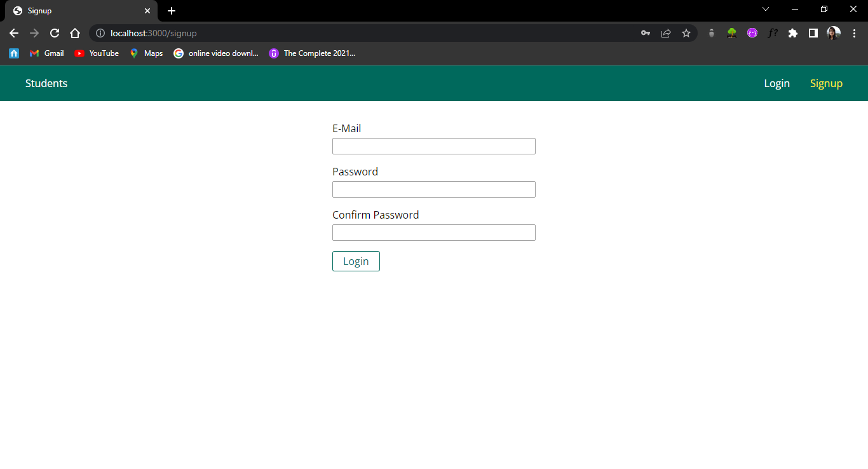Open Chrome's three-dot menu
The image size is (868, 469).
point(854,33)
